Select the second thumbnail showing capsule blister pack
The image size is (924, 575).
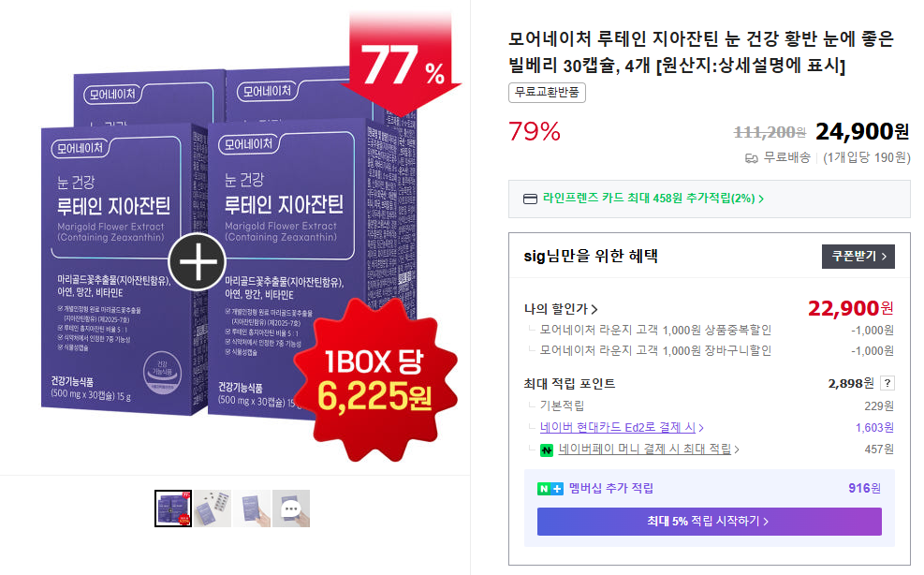[x=213, y=509]
